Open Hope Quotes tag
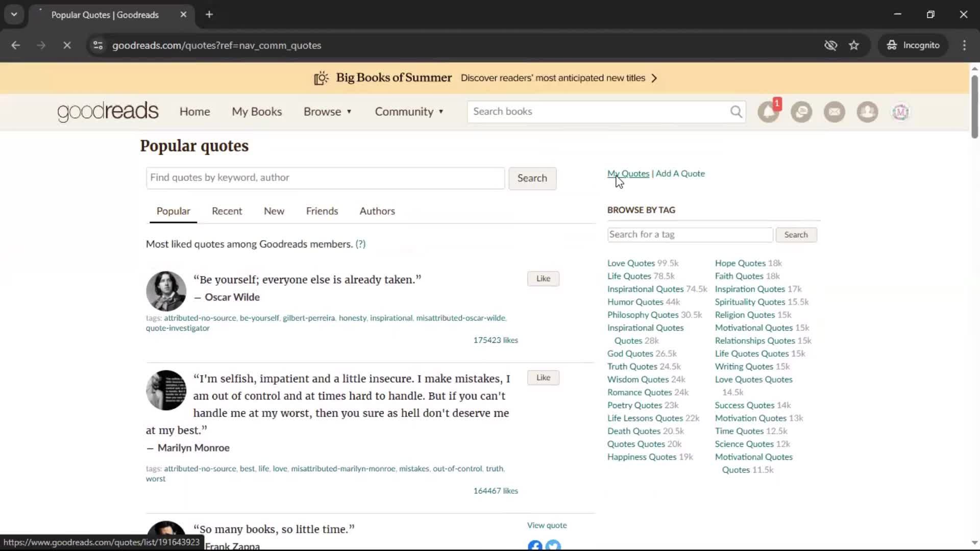Screen dimensions: 980x551 tap(740, 263)
